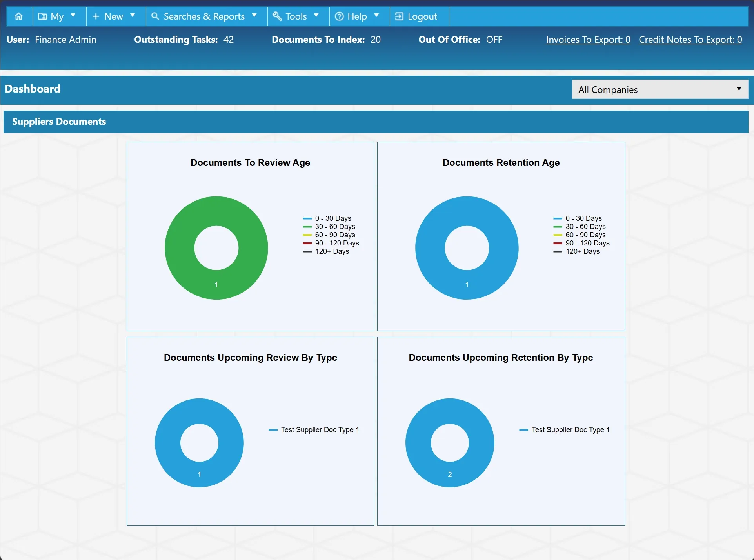The width and height of the screenshot is (754, 560).
Task: Click the plus icon beside New
Action: point(96,16)
